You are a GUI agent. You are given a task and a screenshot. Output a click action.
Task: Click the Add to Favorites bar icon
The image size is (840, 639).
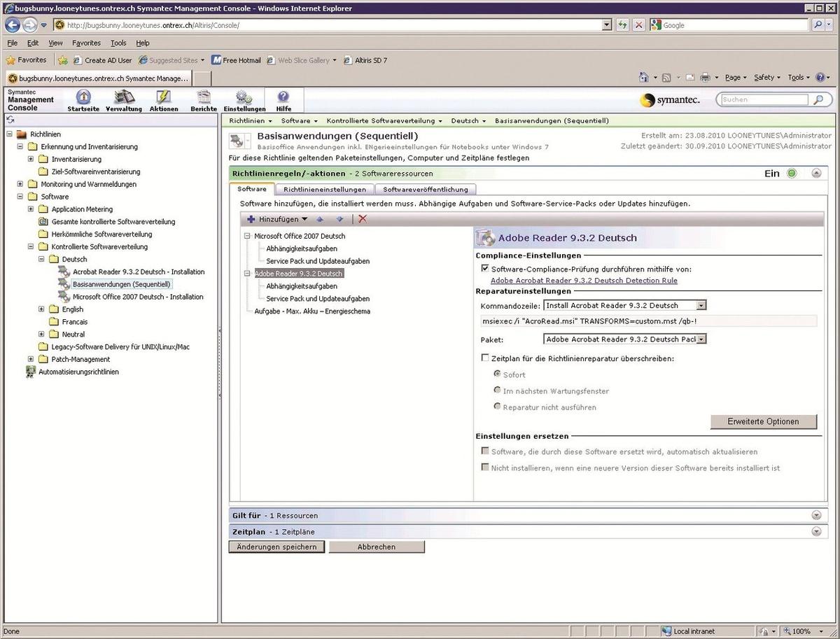(x=63, y=60)
